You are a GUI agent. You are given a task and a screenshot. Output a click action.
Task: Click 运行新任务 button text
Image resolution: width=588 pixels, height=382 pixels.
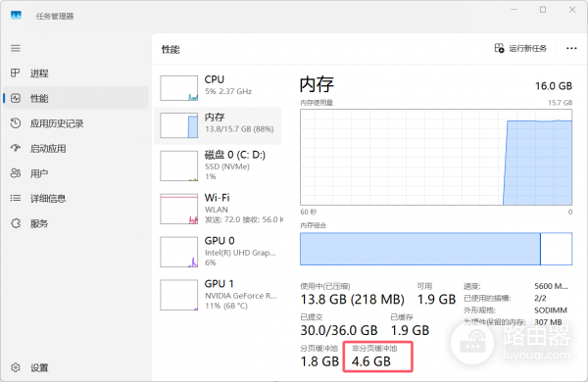[527, 48]
